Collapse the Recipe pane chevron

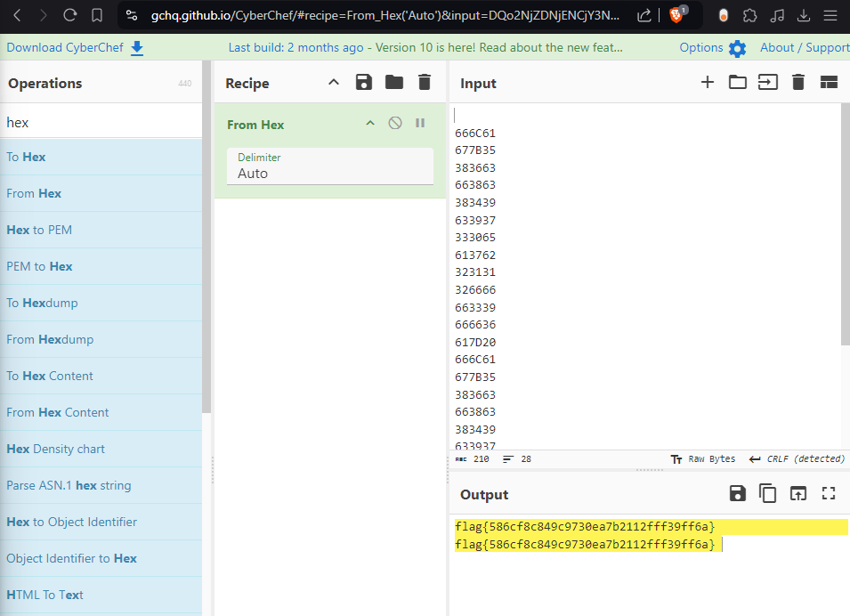coord(334,83)
